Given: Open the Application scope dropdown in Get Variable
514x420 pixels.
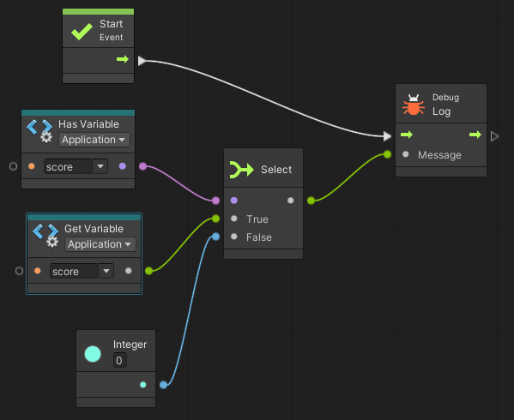Looking at the screenshot, I should 100,244.
